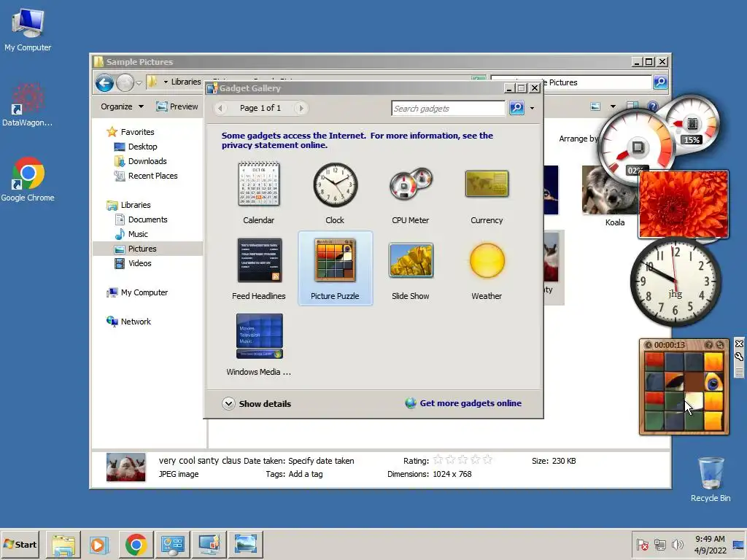Show the solved picture in Picture Puzzle
The width and height of the screenshot is (747, 560).
(709, 345)
